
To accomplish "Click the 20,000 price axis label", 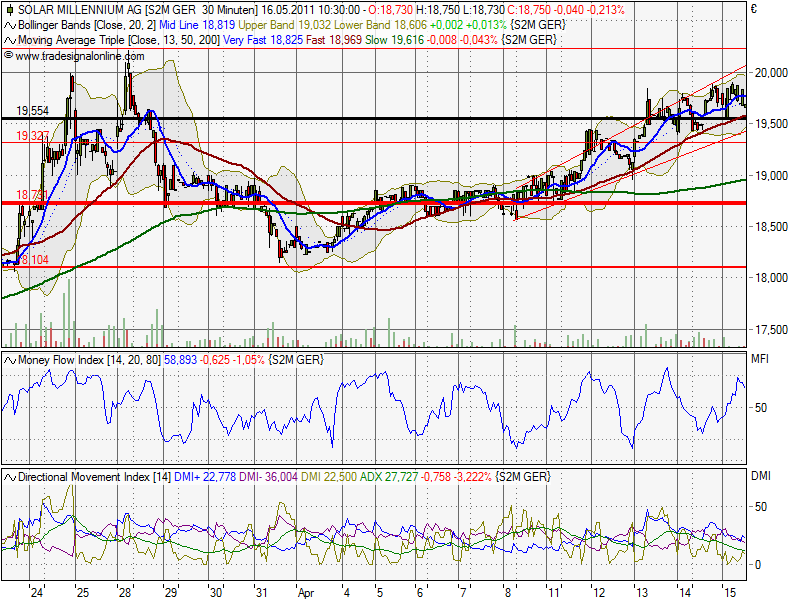I will pyautogui.click(x=771, y=73).
